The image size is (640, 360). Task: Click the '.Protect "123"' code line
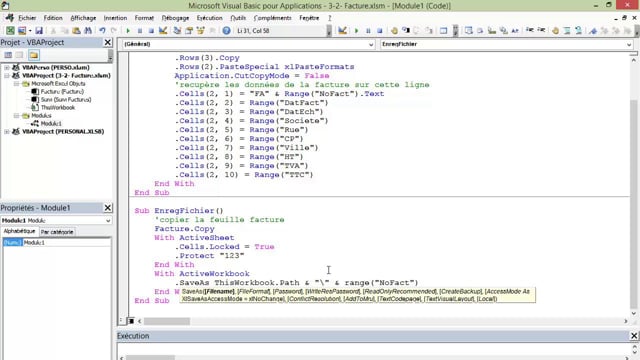[209, 256]
